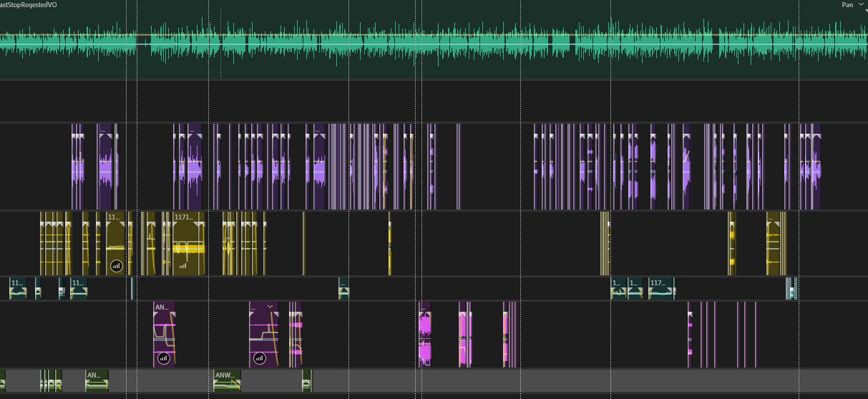Image resolution: width=868 pixels, height=399 pixels.
Task: Click volume icon on magenta AN… clip
Action: pos(164,358)
